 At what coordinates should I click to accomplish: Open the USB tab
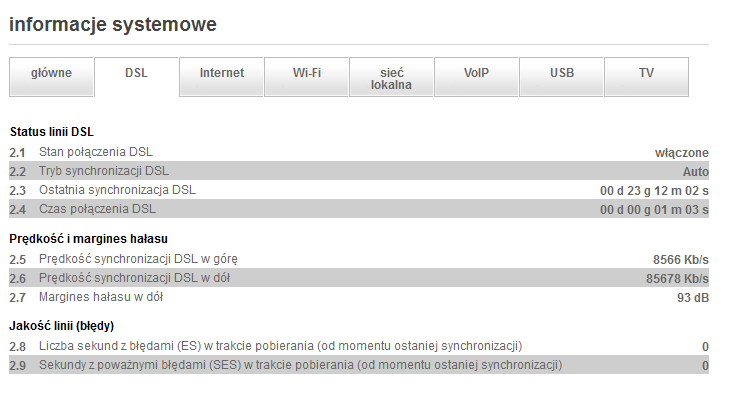561,74
